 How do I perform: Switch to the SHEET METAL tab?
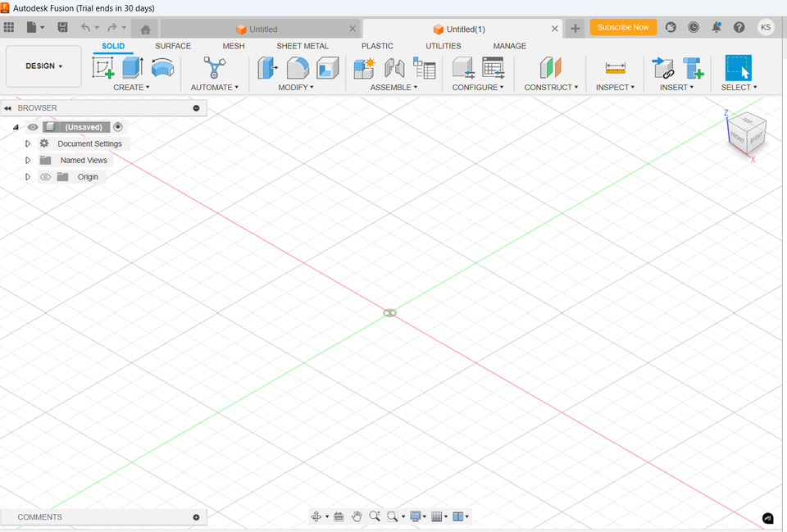coord(303,46)
